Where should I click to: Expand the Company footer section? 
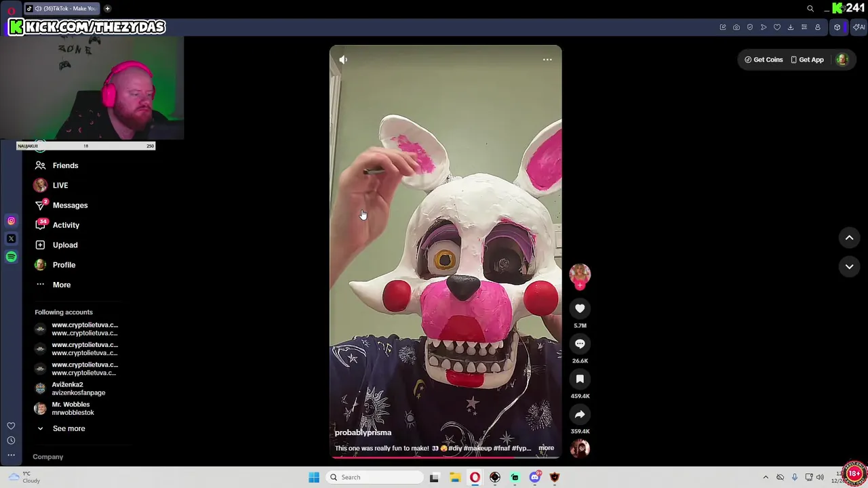tap(47, 457)
